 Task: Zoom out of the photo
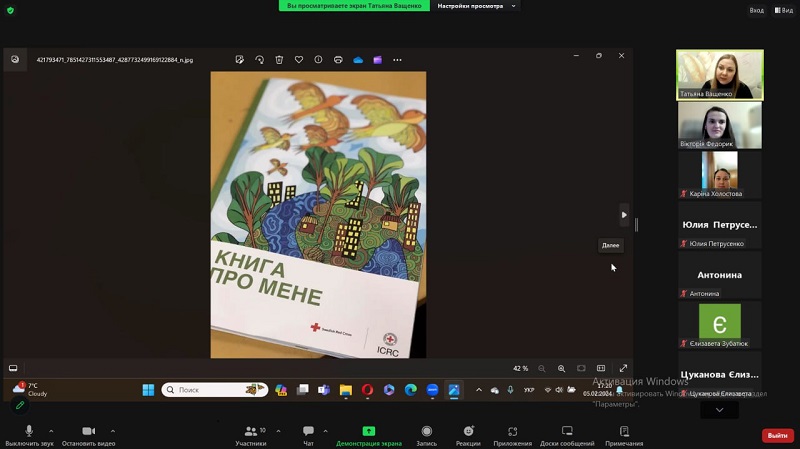coord(542,368)
